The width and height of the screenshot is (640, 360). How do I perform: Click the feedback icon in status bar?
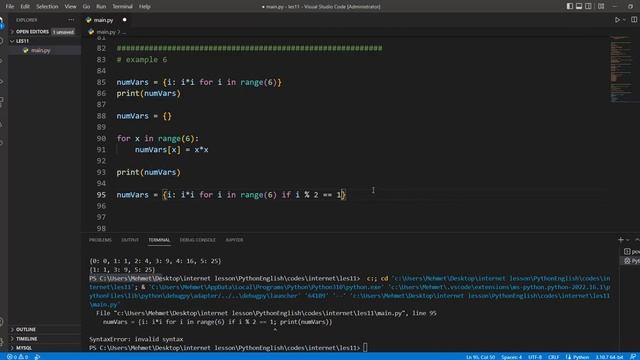(633, 357)
